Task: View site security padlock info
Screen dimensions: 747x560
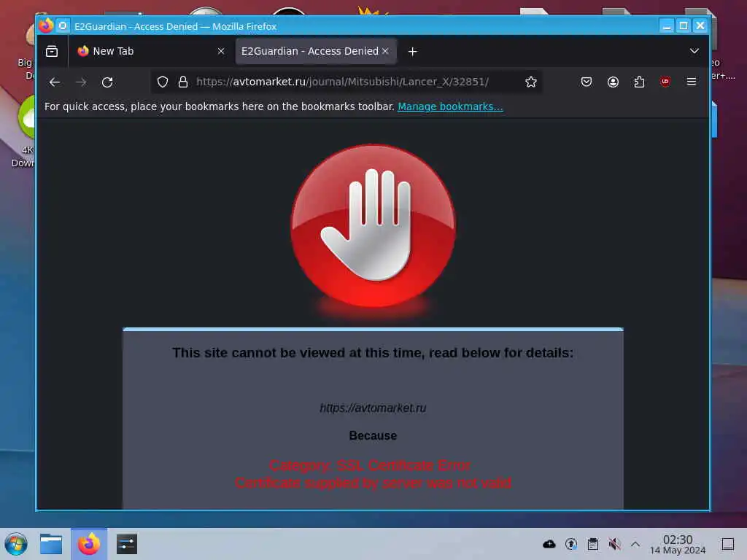Action: (x=183, y=82)
